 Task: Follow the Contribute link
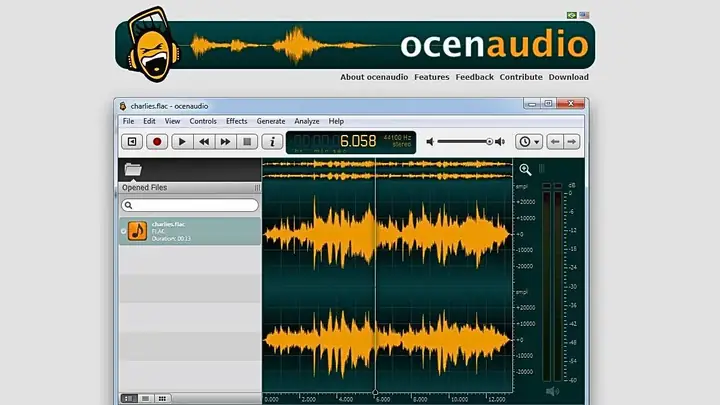click(x=521, y=77)
